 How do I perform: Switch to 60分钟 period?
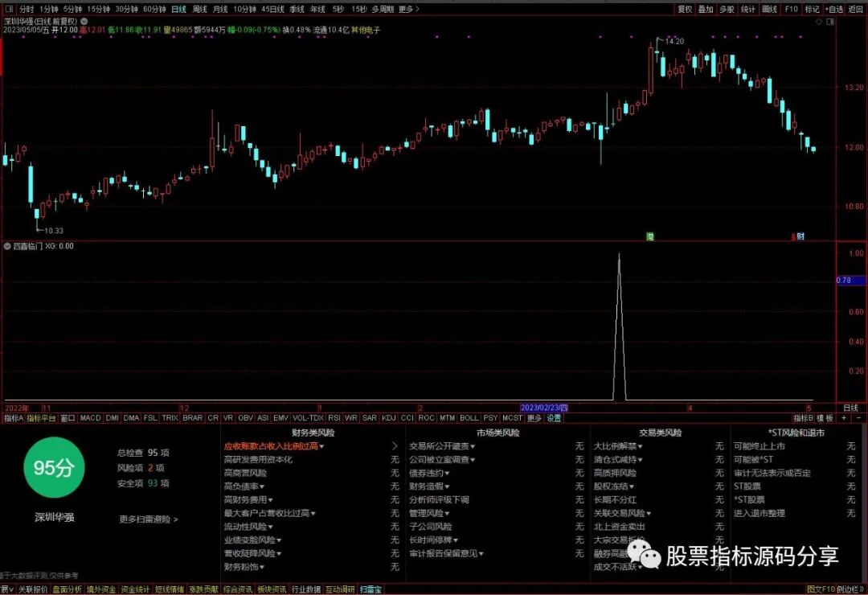[154, 10]
